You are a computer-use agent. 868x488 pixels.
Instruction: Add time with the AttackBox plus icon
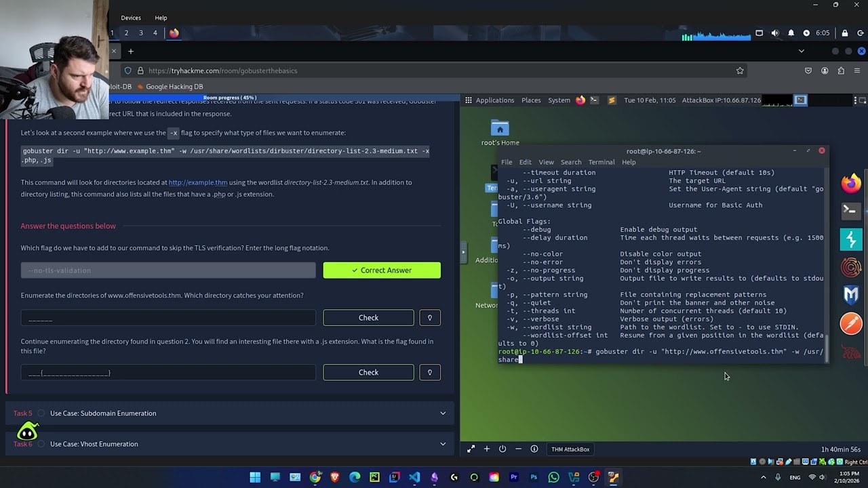486,449
